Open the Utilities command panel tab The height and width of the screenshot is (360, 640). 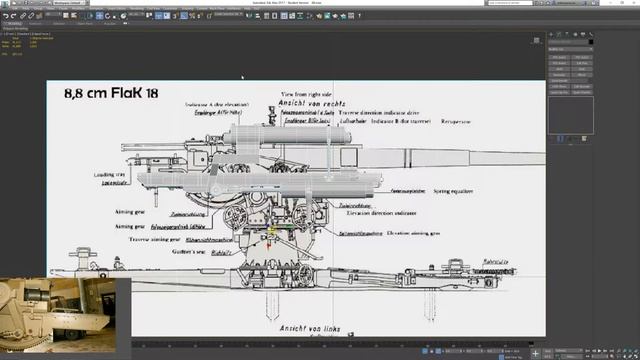point(591,35)
